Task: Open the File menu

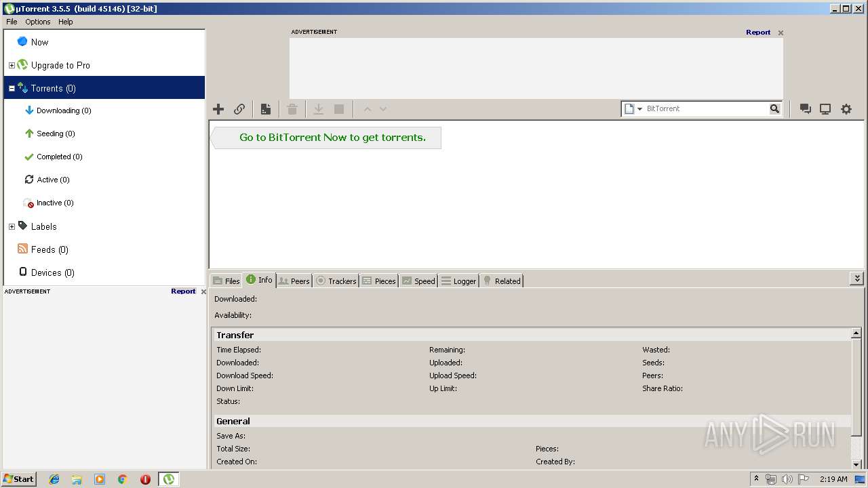Action: click(12, 22)
